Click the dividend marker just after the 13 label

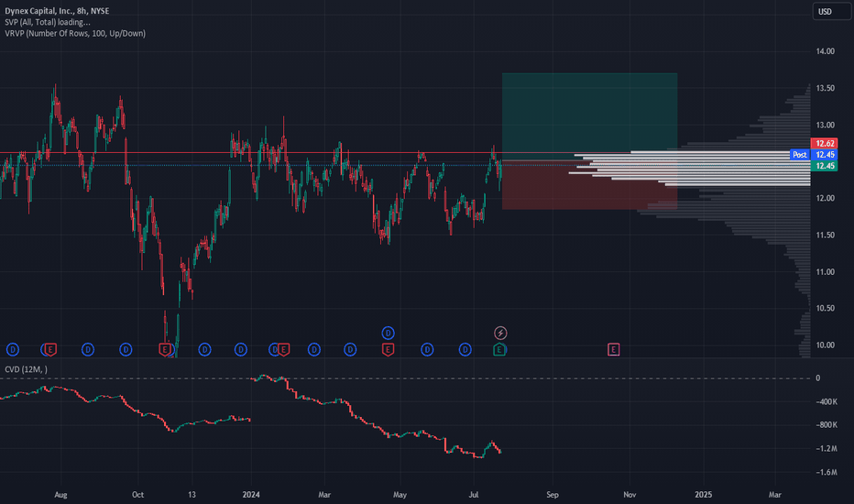tap(204, 350)
